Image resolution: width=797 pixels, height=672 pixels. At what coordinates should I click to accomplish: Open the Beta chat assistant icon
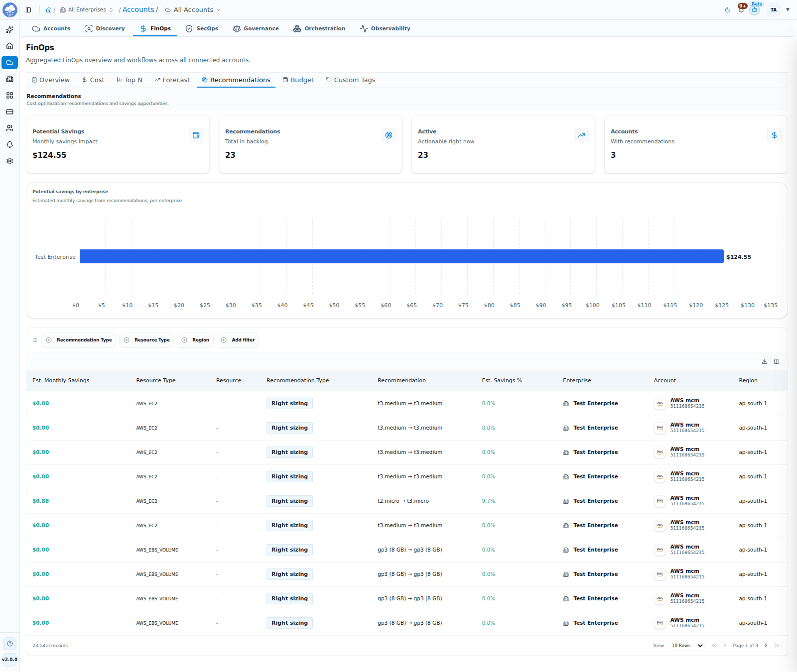pyautogui.click(x=755, y=9)
